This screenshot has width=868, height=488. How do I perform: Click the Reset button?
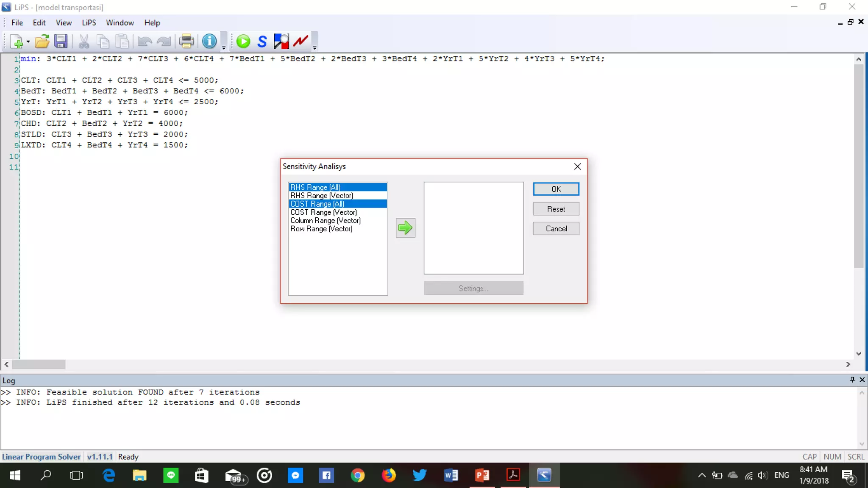[x=556, y=209]
